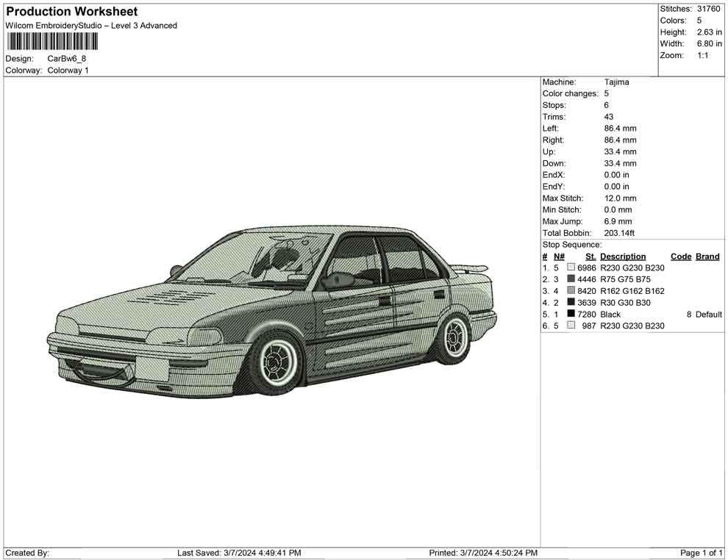This screenshot has width=728, height=560.
Task: Click the black thread color chip in stop 5
Action: click(571, 314)
